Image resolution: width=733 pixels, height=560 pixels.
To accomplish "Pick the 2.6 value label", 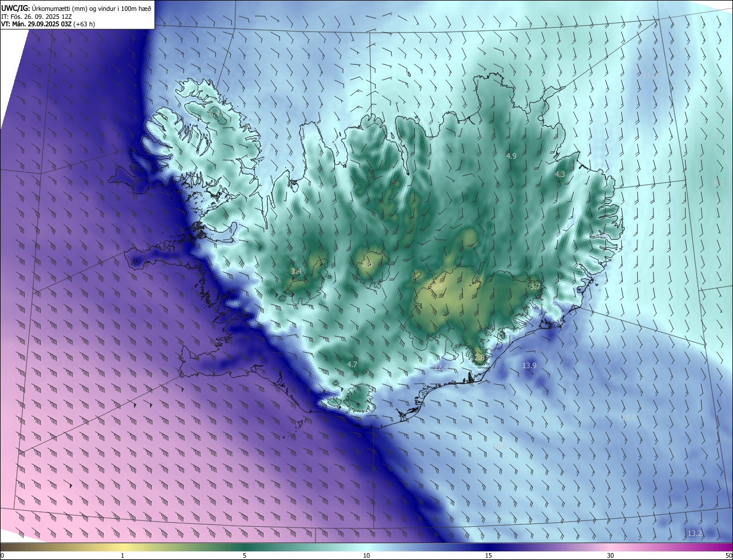I will click(367, 264).
